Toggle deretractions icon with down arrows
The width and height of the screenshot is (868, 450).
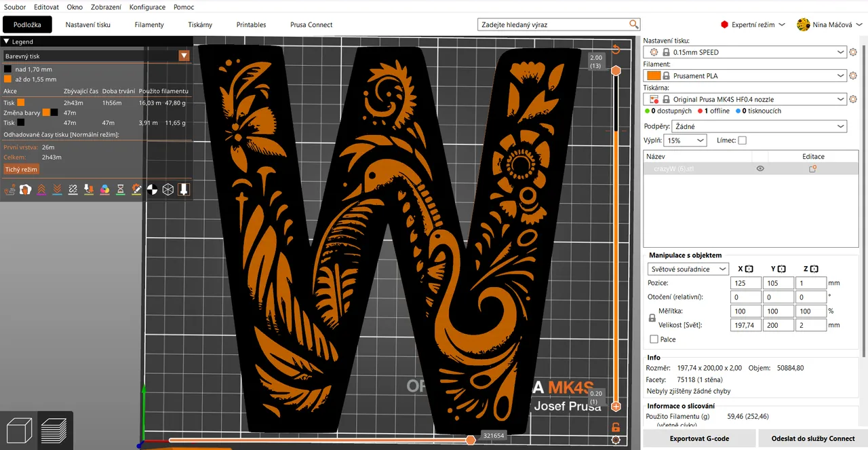point(57,189)
